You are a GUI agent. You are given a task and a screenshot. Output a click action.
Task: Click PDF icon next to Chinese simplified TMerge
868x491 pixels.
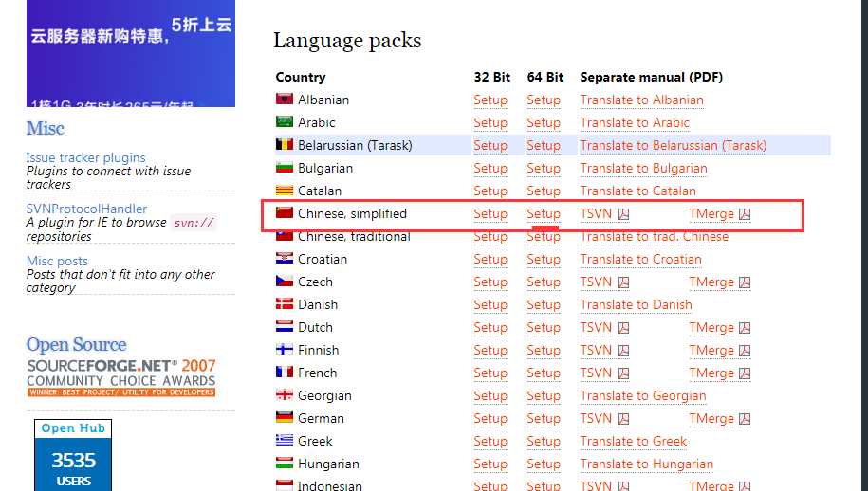pyautogui.click(x=745, y=214)
